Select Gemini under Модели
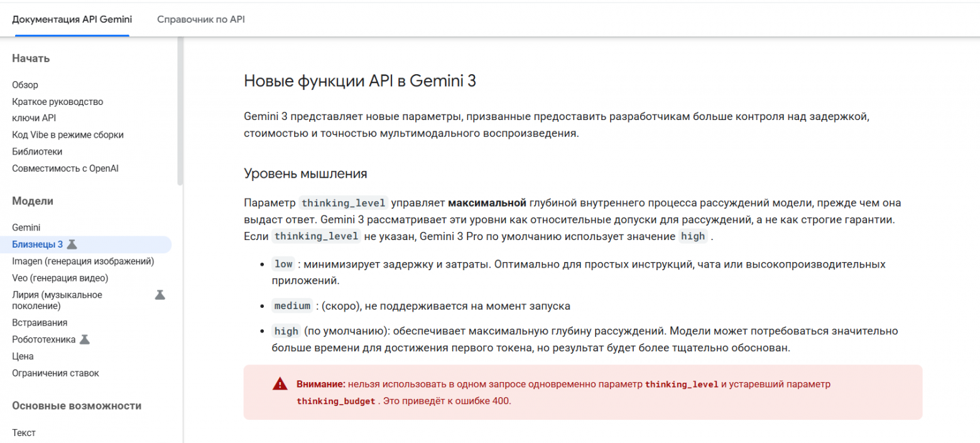The height and width of the screenshot is (443, 980). (26, 227)
